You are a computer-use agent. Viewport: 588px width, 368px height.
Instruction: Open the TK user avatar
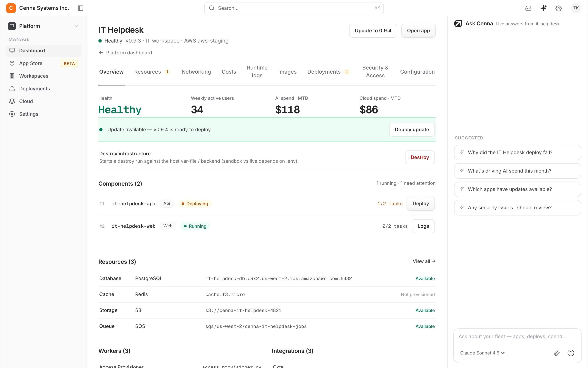point(576,8)
